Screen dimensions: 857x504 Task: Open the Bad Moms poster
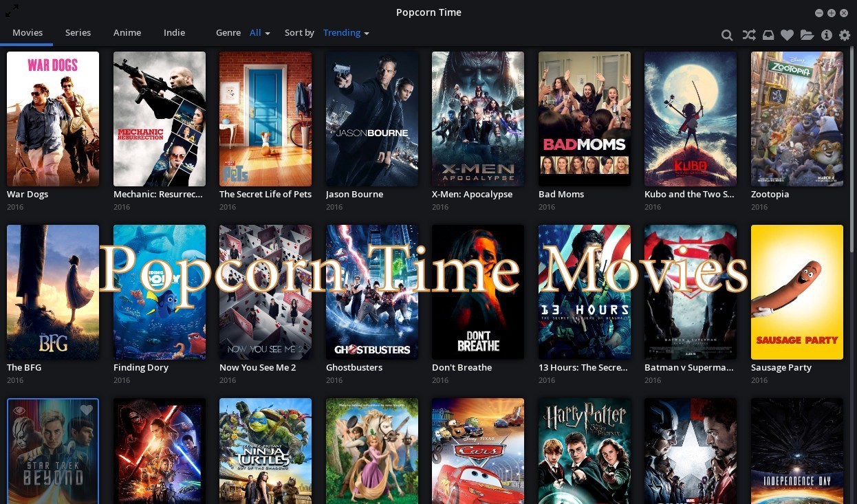pyautogui.click(x=585, y=119)
